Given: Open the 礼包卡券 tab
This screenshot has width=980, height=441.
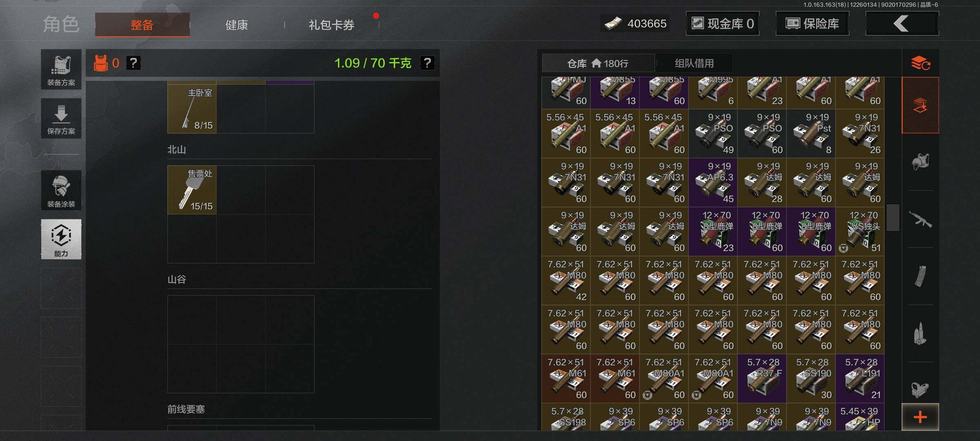Looking at the screenshot, I should coord(332,25).
